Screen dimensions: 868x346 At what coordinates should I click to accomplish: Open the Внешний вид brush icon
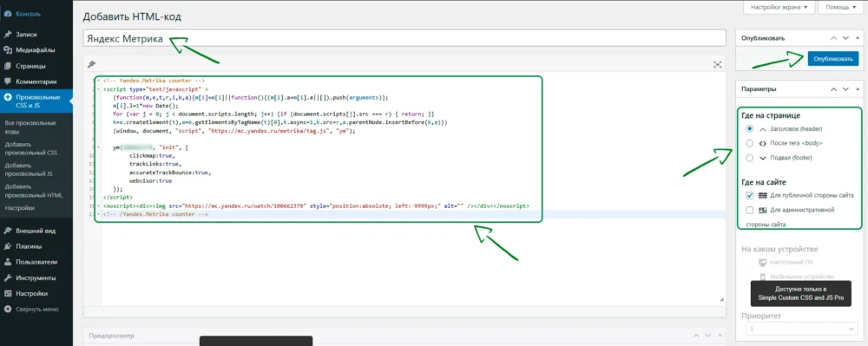pos(8,231)
